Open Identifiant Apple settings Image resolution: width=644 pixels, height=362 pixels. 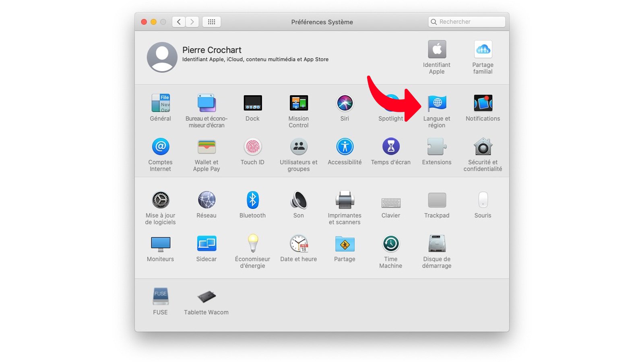coord(437,50)
